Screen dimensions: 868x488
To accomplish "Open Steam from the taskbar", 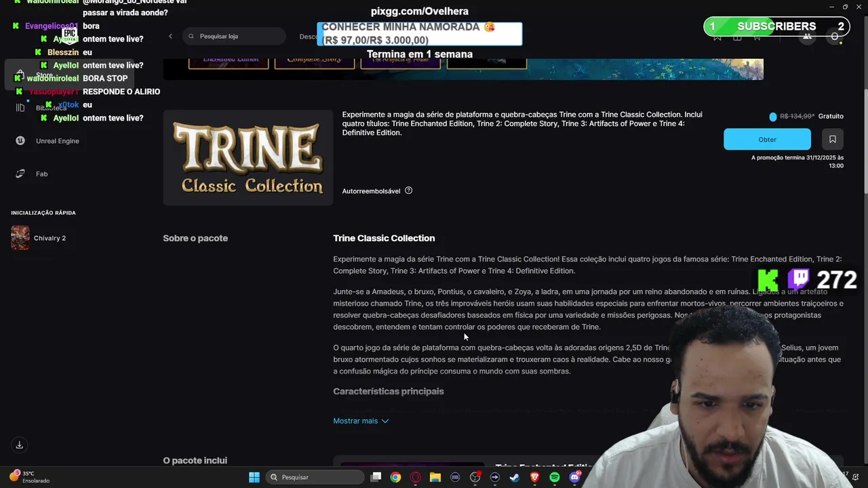I will (515, 477).
